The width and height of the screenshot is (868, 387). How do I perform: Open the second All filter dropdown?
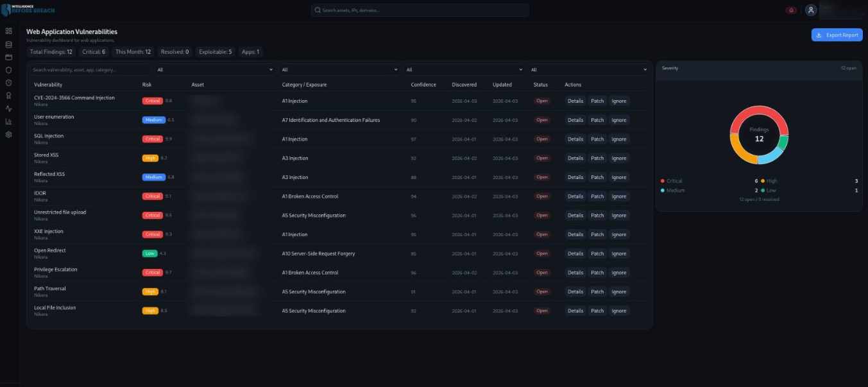339,69
